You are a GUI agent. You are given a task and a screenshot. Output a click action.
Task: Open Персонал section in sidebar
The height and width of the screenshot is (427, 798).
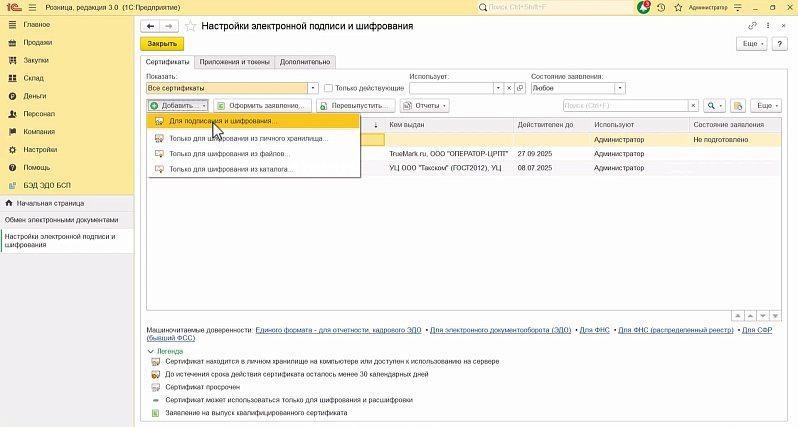click(39, 113)
